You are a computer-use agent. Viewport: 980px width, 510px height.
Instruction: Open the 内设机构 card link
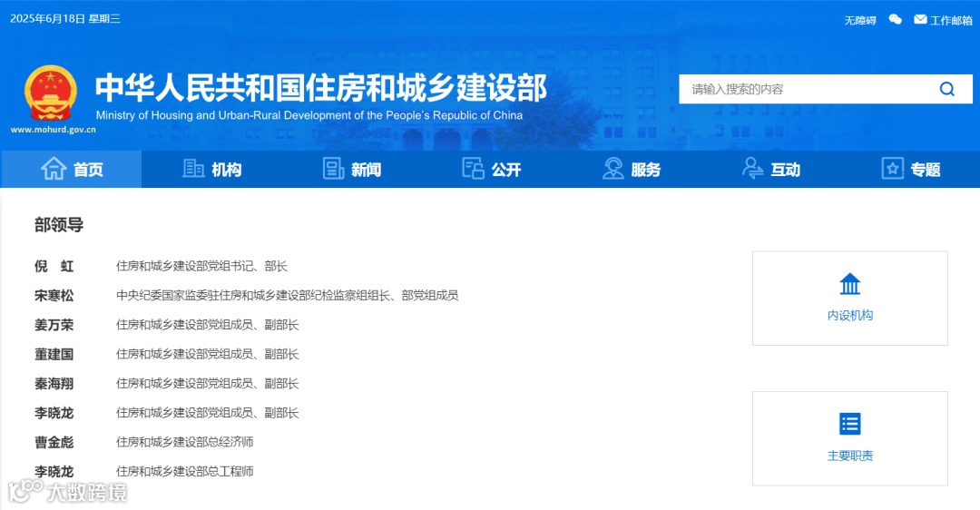pyautogui.click(x=850, y=299)
